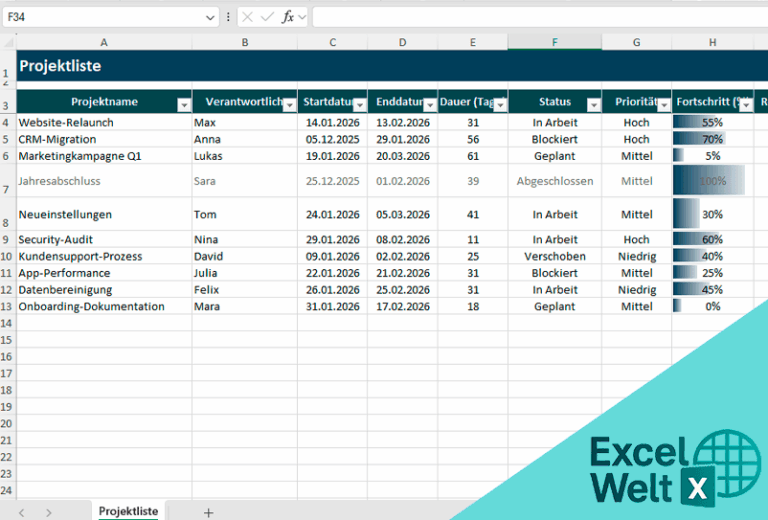Click the duration cell 41
768x520 pixels.
pyautogui.click(x=473, y=214)
